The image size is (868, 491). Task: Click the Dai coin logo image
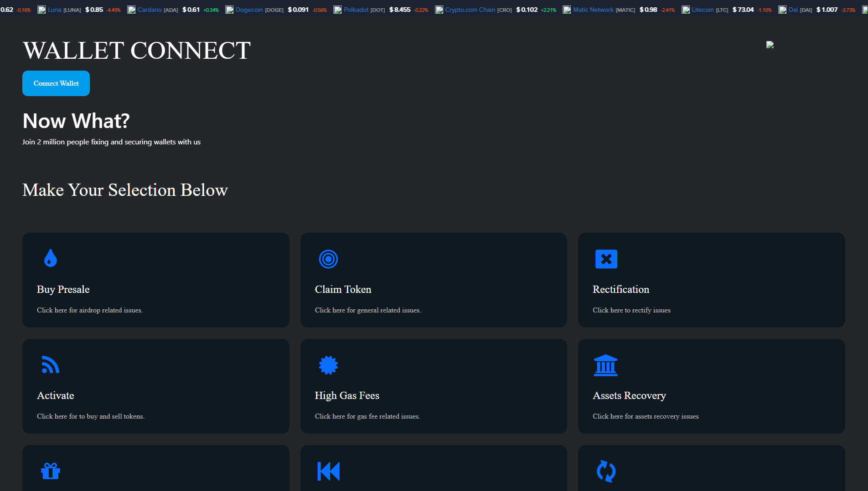pos(782,10)
